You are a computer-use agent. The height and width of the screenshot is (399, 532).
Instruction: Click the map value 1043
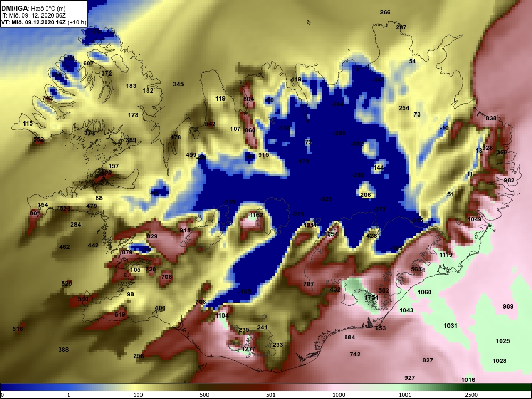[x=406, y=310]
